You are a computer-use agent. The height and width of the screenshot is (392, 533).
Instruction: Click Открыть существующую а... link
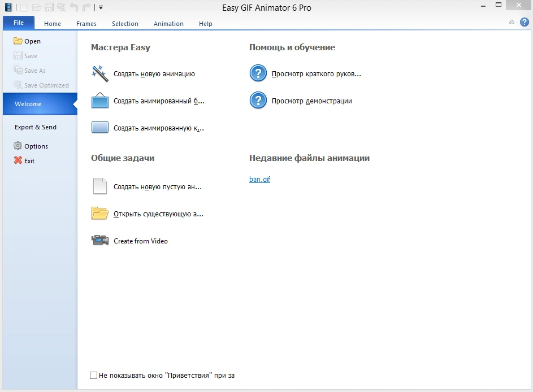coord(158,214)
